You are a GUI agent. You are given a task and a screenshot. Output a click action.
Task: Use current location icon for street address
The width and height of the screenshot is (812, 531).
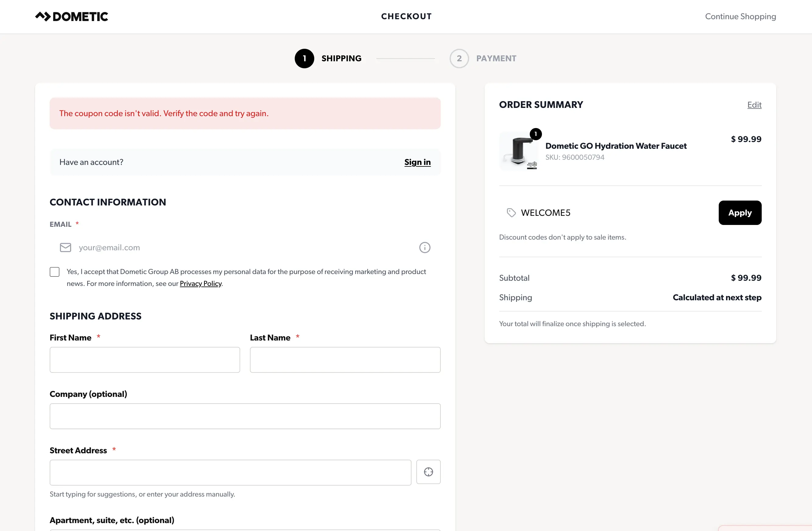429,472
